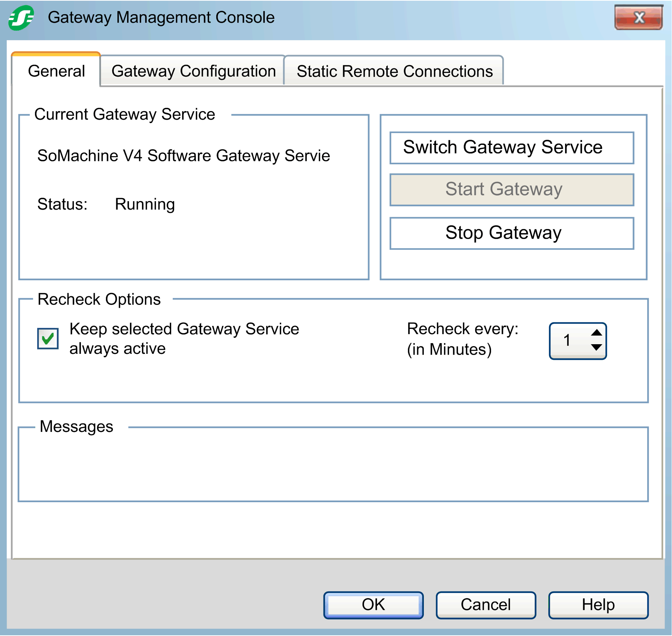Click the 'Keep selected Gateway Service always active' label
Viewport: 672px width, 636px height.
click(x=184, y=339)
